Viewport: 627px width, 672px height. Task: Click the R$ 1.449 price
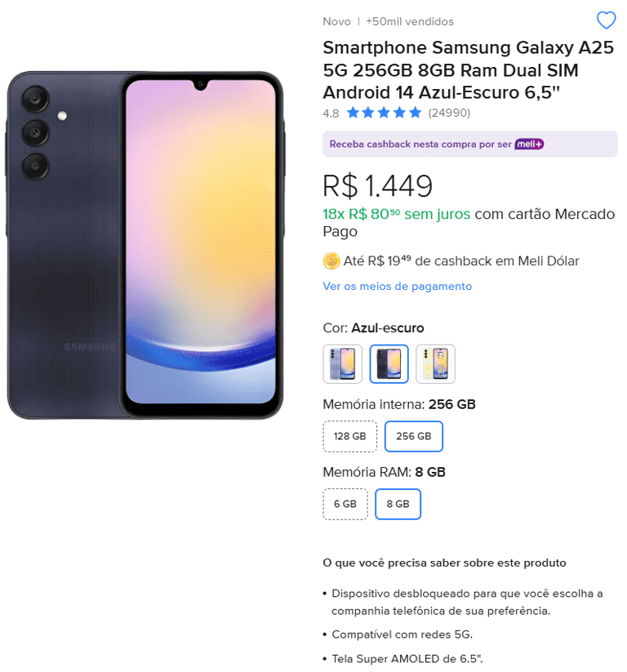pyautogui.click(x=377, y=186)
